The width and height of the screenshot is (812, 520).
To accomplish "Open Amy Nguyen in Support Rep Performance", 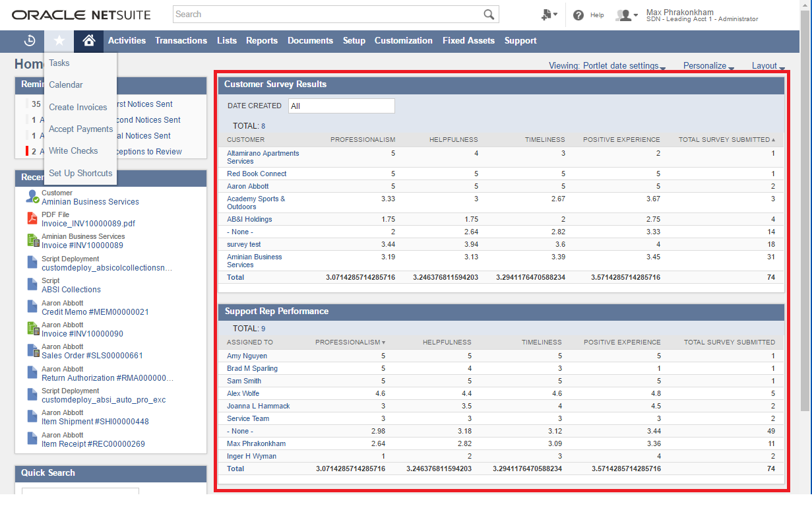I will pos(247,356).
